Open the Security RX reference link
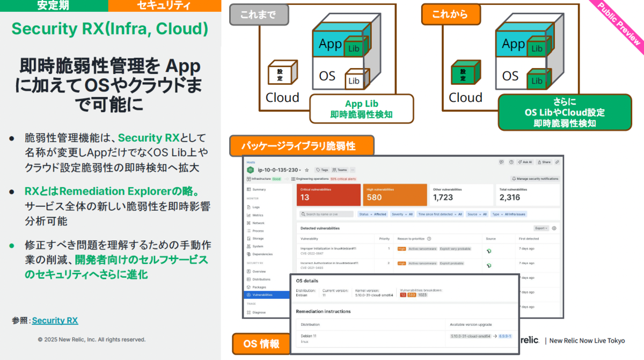644x360 pixels. (x=55, y=320)
